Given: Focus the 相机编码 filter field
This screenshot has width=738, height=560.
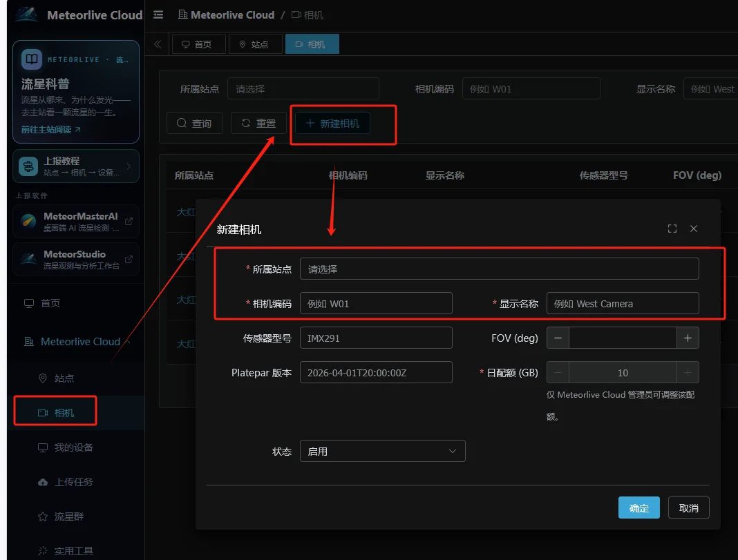Looking at the screenshot, I should (531, 89).
